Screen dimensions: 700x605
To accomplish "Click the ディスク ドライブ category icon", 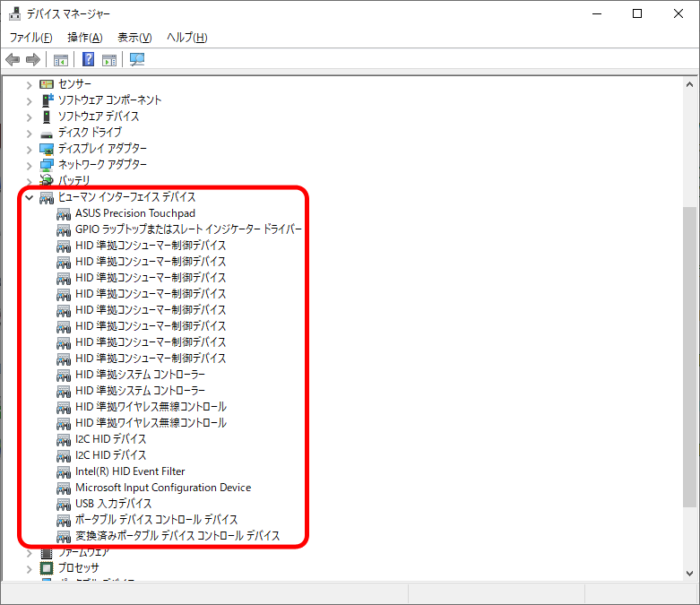I will [47, 134].
